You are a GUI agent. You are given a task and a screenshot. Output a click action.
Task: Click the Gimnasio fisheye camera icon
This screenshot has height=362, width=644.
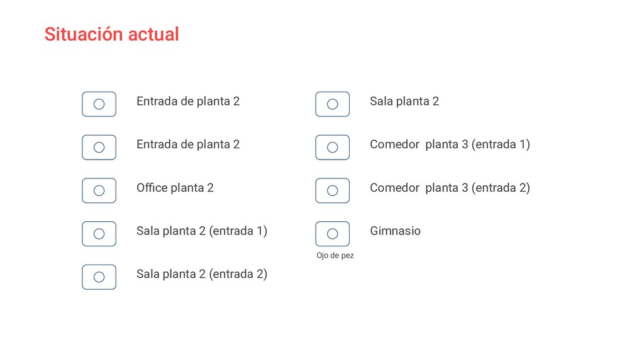tap(332, 234)
